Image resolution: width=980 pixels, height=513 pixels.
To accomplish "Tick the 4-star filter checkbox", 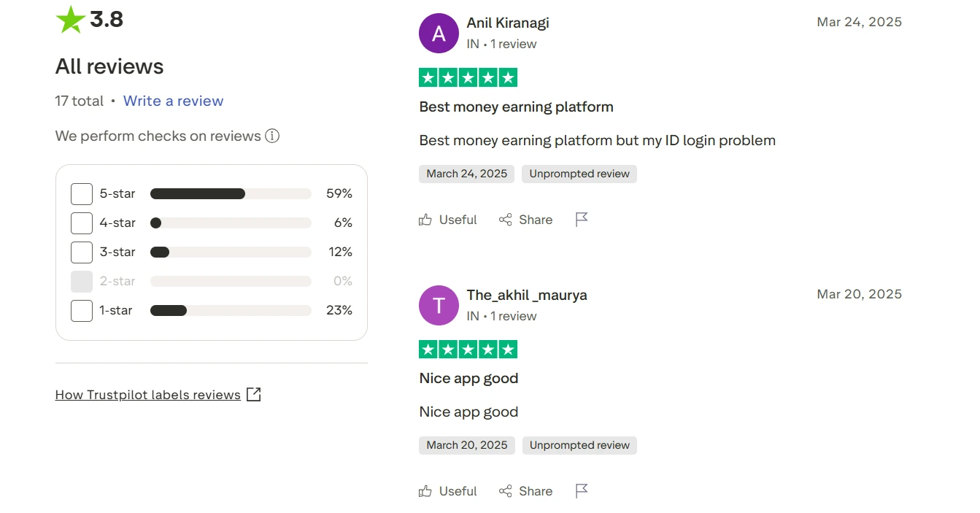I will point(82,223).
